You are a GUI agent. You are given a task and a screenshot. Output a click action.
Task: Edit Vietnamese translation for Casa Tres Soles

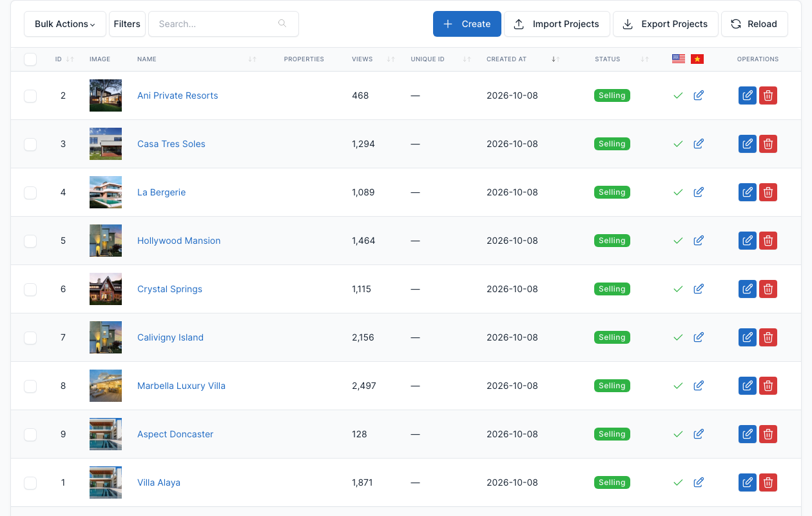pyautogui.click(x=699, y=144)
